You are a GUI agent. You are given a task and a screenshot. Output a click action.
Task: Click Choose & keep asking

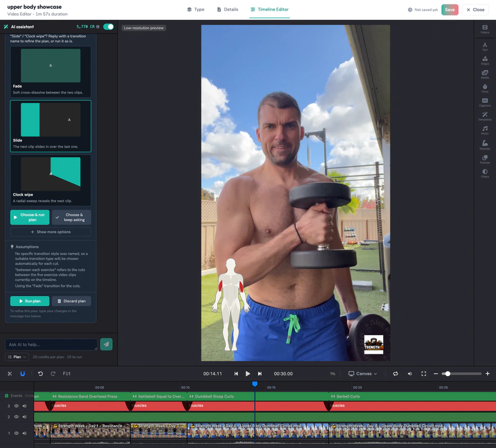71,217
